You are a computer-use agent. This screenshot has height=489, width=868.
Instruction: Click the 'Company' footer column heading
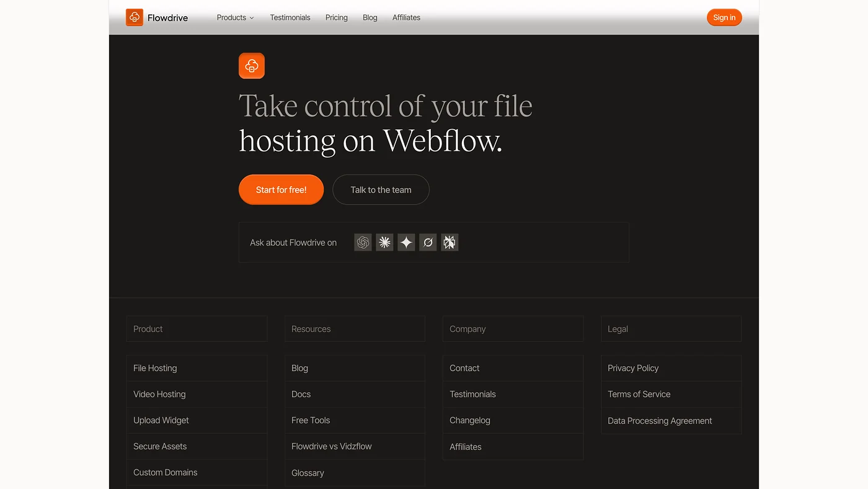point(467,329)
